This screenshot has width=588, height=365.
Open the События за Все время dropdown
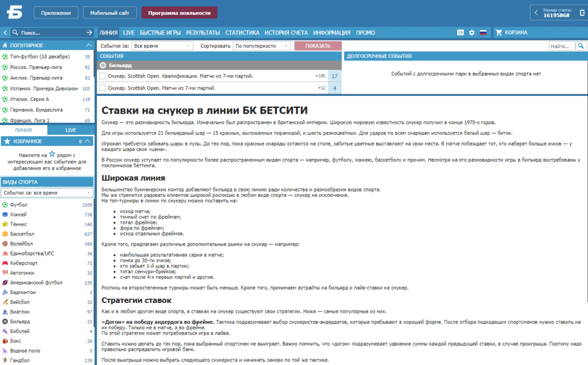[162, 46]
